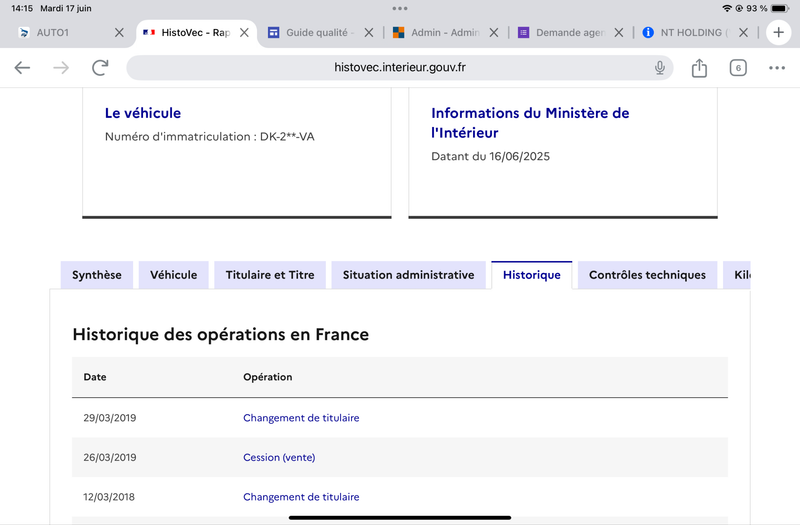Tap the iPad home indicator bar
800x525 pixels.
(x=400, y=517)
